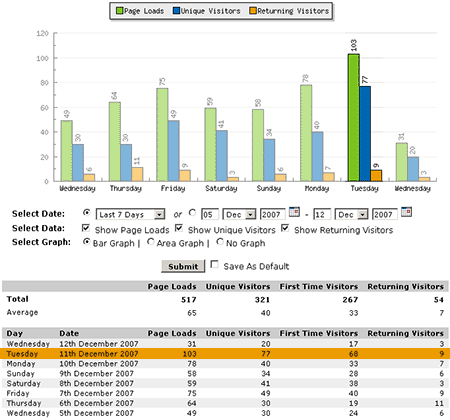450x420 pixels.
Task: Click the green Page Loads legend swatch
Action: [x=119, y=11]
